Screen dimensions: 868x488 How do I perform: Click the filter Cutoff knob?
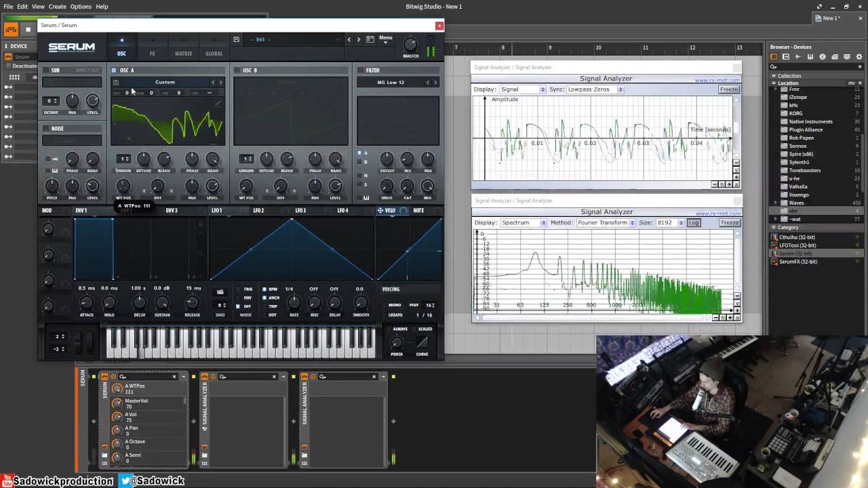tap(387, 159)
